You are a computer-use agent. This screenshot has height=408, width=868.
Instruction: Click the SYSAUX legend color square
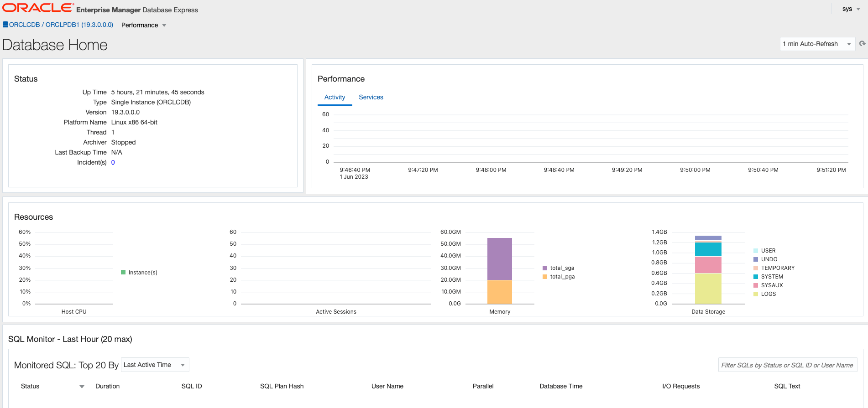tap(756, 285)
